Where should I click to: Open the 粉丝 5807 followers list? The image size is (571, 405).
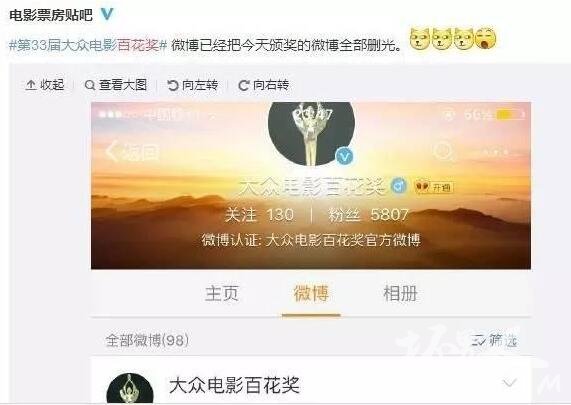[368, 215]
